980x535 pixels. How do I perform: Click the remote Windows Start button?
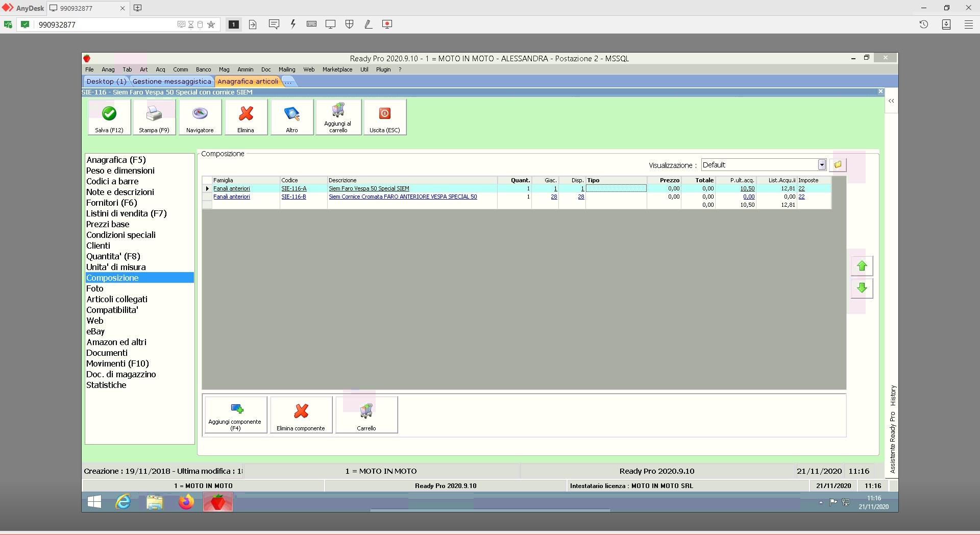tap(94, 502)
